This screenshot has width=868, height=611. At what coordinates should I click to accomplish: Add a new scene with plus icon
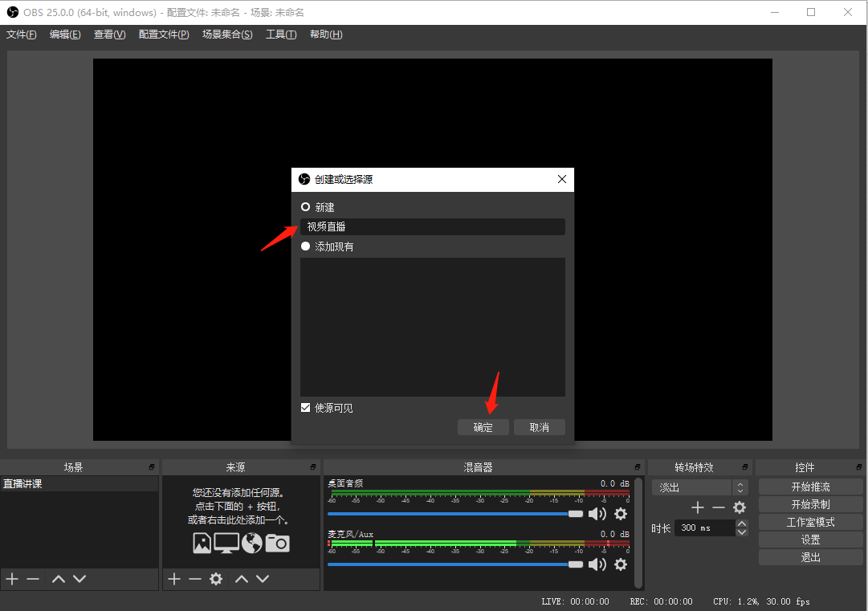tap(12, 579)
